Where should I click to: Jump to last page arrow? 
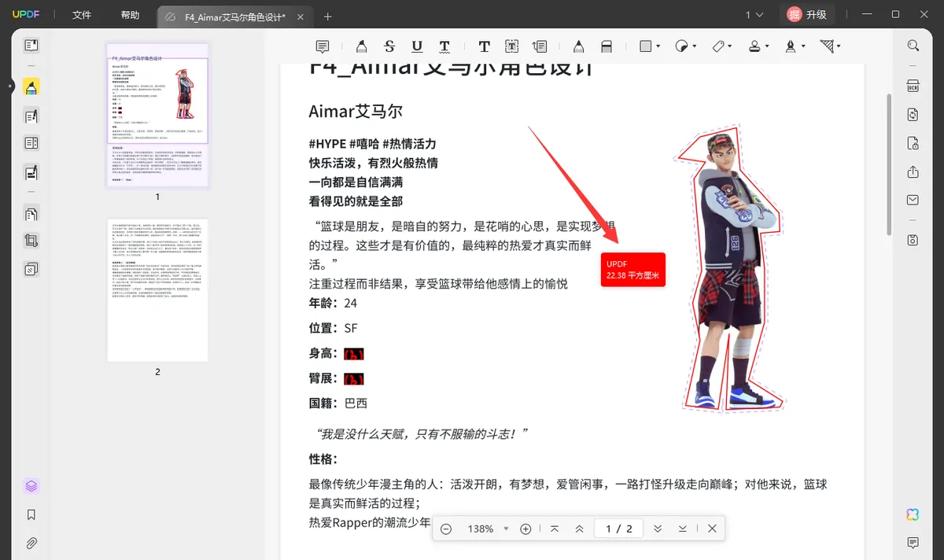(683, 529)
